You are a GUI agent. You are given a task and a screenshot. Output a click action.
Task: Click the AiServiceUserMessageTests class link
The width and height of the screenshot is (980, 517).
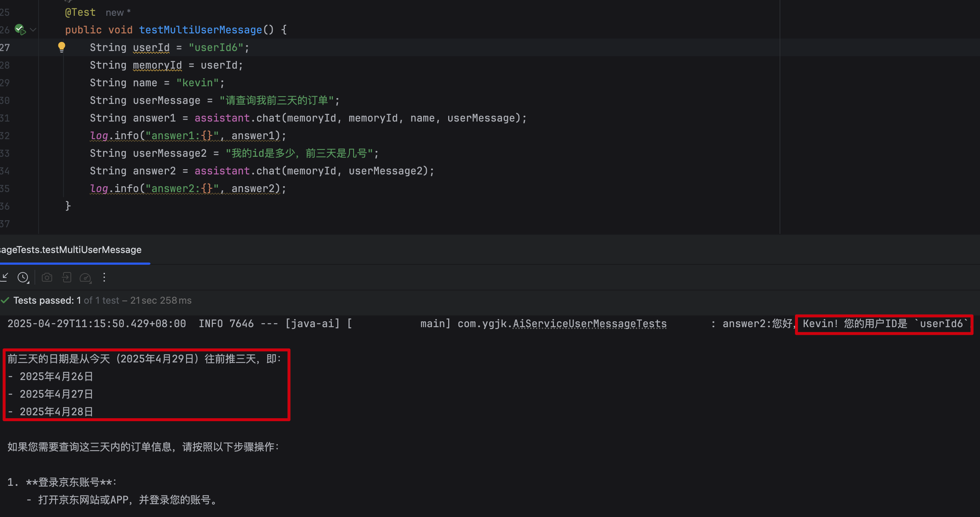pyautogui.click(x=589, y=323)
